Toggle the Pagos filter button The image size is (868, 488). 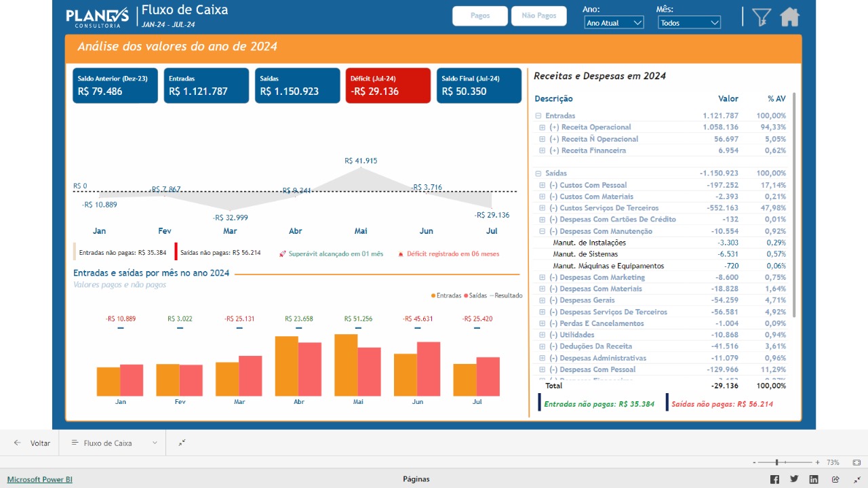coord(480,16)
